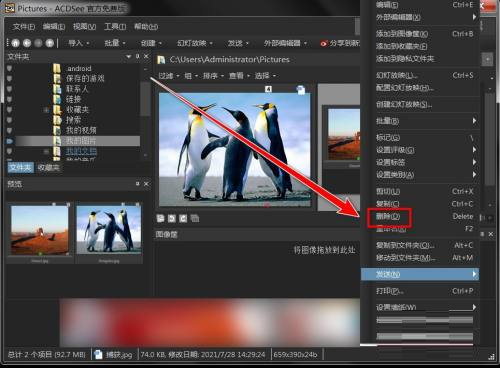Screen dimensions: 500x368
Task: Click the Back navigation toolbar icon
Action: [27, 43]
